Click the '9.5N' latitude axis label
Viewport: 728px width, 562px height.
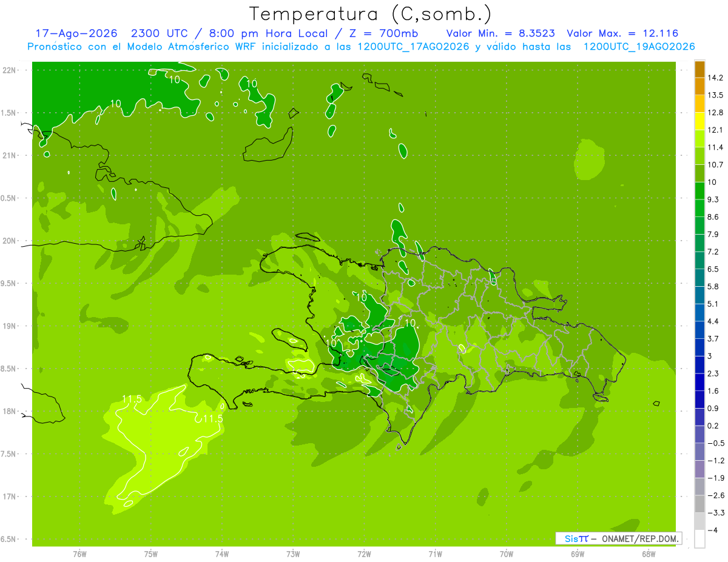click(x=9, y=284)
